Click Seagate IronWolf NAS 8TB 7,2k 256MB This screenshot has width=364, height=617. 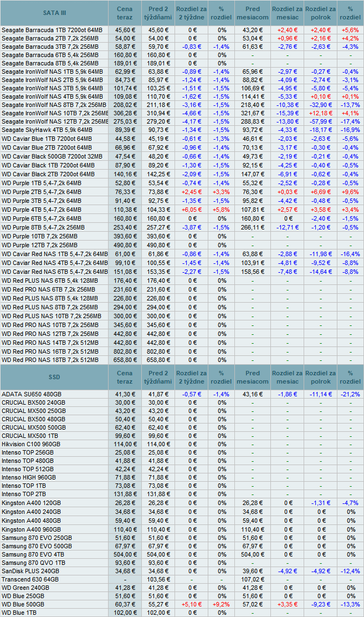coord(54,105)
